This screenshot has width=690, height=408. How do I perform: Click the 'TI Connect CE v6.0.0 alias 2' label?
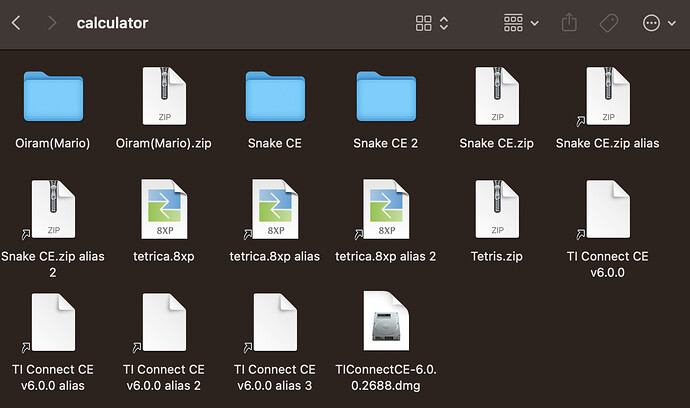pos(164,378)
